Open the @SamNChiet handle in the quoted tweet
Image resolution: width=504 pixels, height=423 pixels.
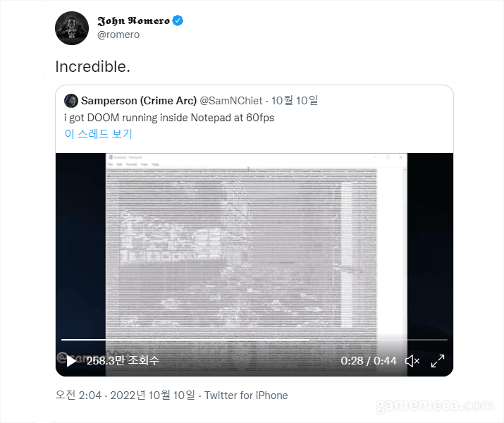[x=231, y=101]
